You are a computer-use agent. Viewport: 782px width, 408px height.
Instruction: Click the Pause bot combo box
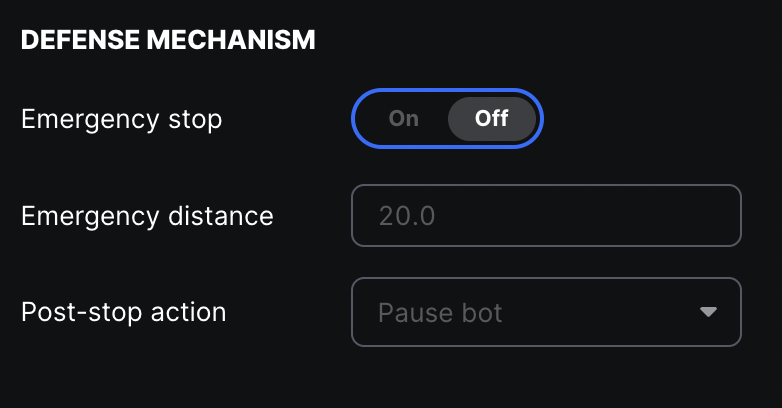(x=546, y=312)
